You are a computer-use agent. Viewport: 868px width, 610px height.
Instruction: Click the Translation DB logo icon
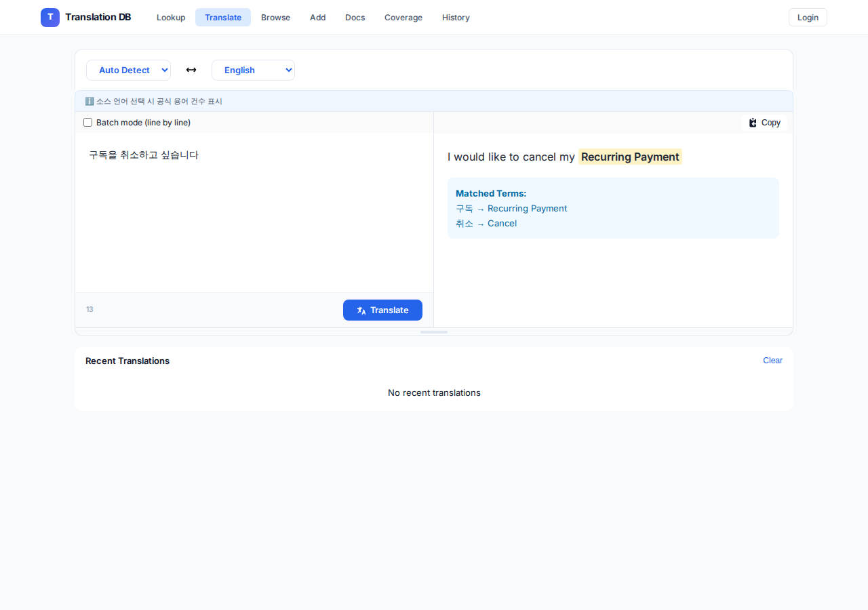50,17
